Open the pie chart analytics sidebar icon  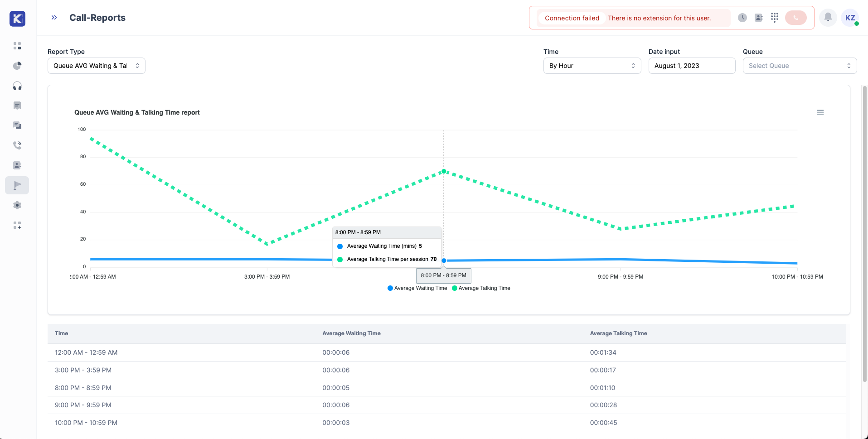(x=17, y=66)
